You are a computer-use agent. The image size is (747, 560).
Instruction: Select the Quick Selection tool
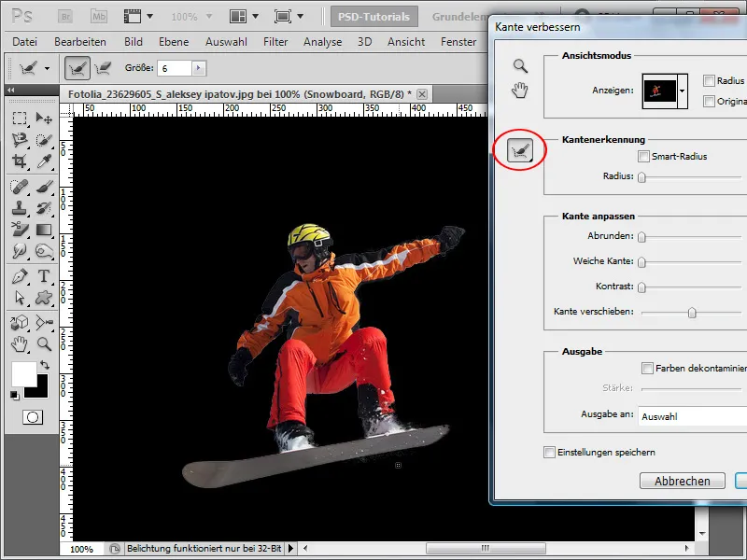pos(44,139)
